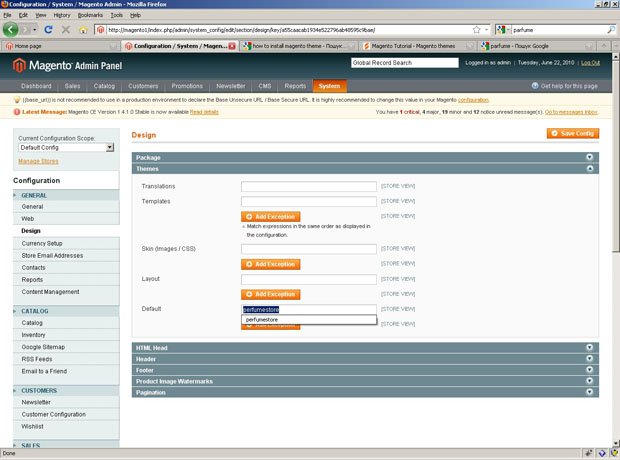Image resolution: width=620 pixels, height=460 pixels.
Task: Reload the page with the refresh icon
Action: (49, 30)
